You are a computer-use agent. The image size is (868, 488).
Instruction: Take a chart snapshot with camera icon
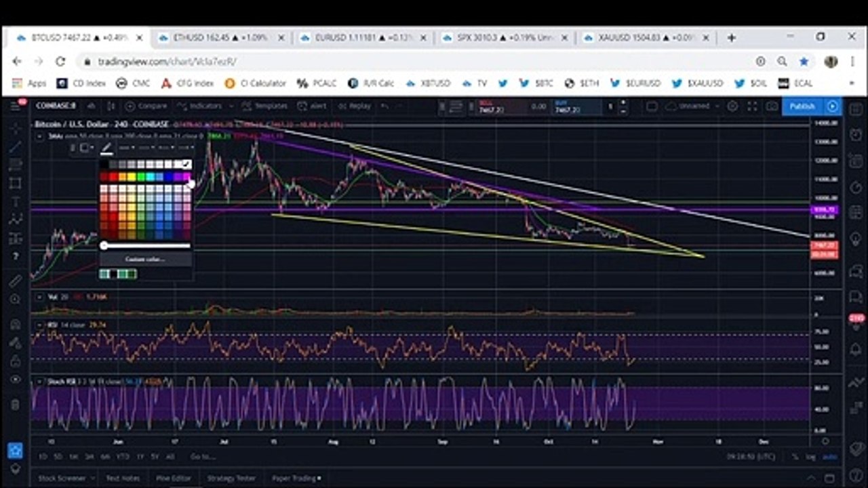(x=772, y=106)
